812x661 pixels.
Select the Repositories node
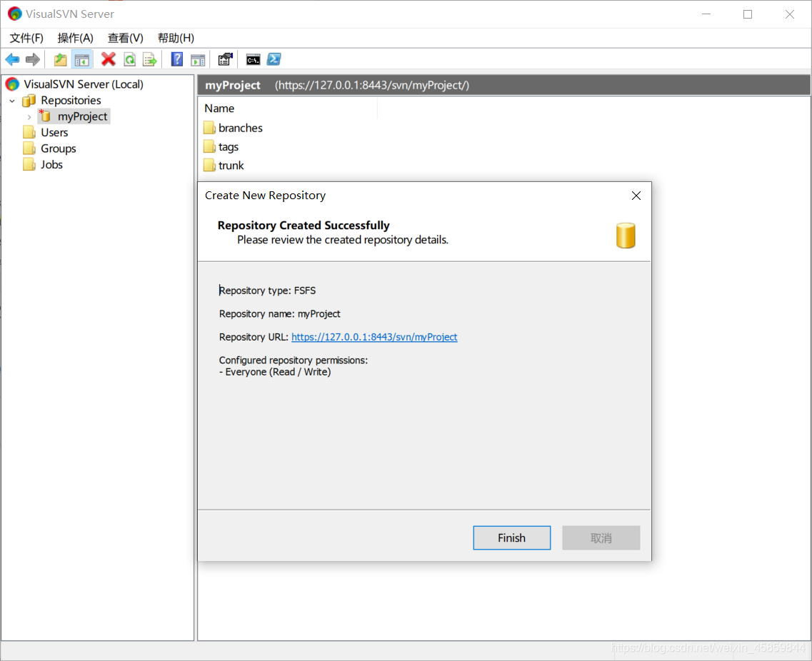[71, 100]
